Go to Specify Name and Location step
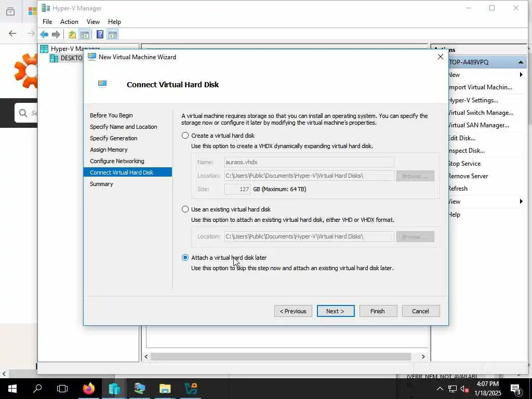This screenshot has height=399, width=532. pos(124,127)
